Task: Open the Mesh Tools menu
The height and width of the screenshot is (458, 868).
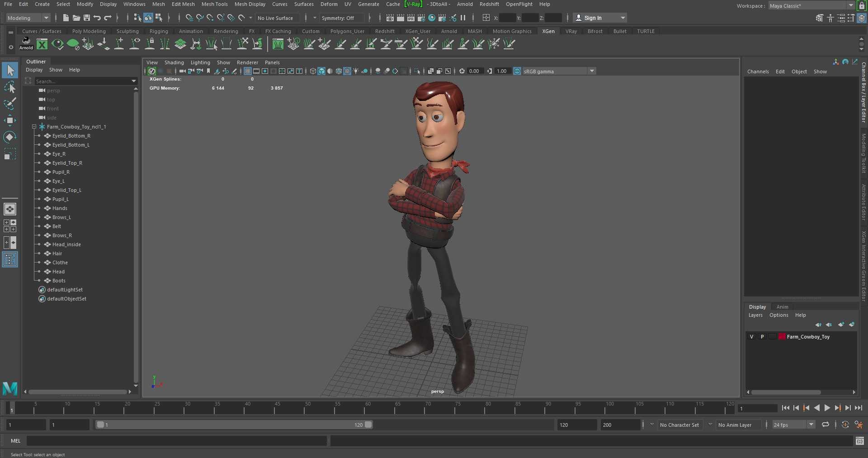Action: tap(214, 4)
